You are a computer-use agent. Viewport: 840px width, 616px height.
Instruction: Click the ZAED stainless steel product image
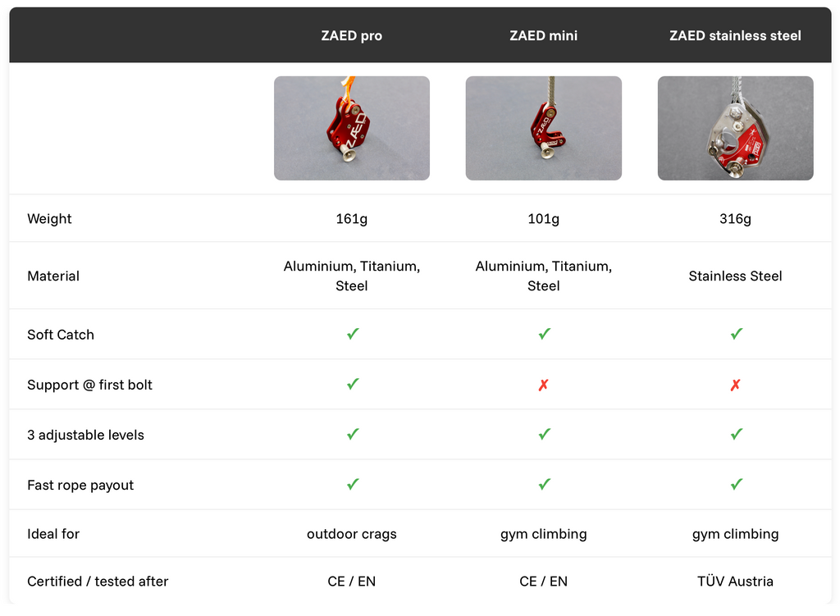click(735, 128)
